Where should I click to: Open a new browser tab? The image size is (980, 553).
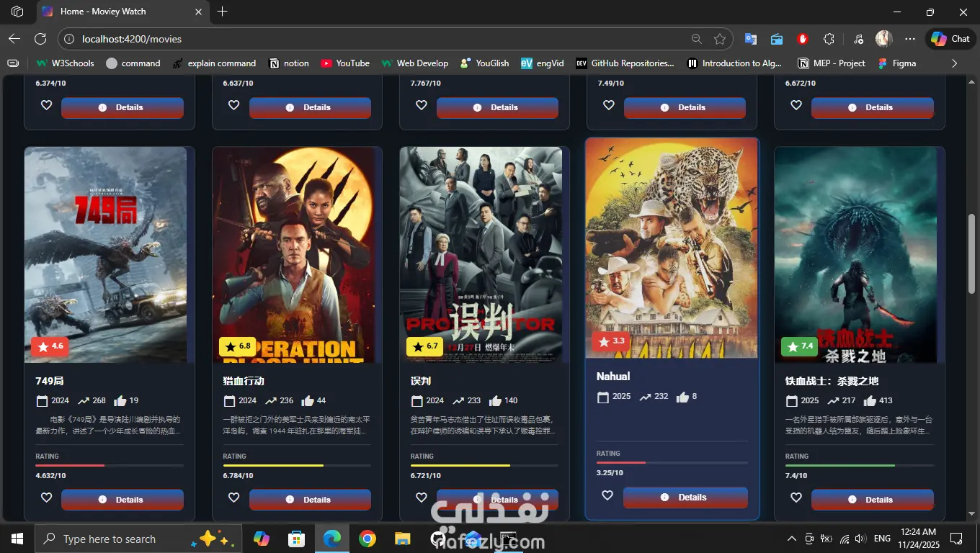(222, 12)
